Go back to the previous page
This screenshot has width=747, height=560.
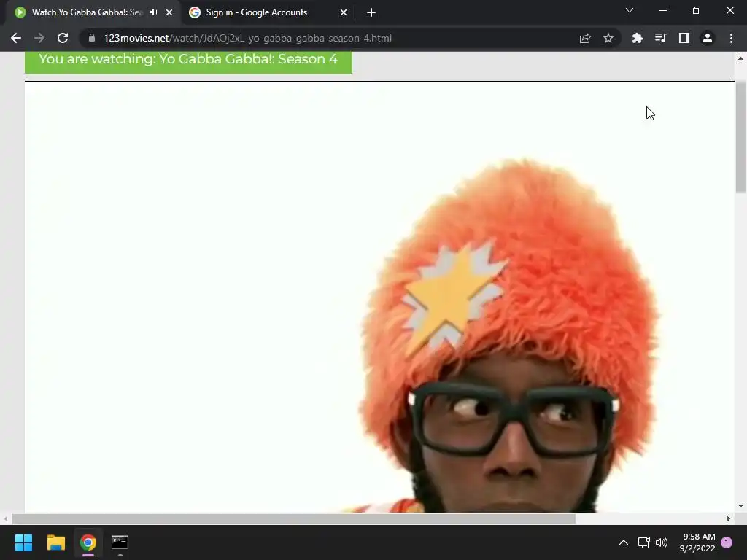(x=16, y=38)
